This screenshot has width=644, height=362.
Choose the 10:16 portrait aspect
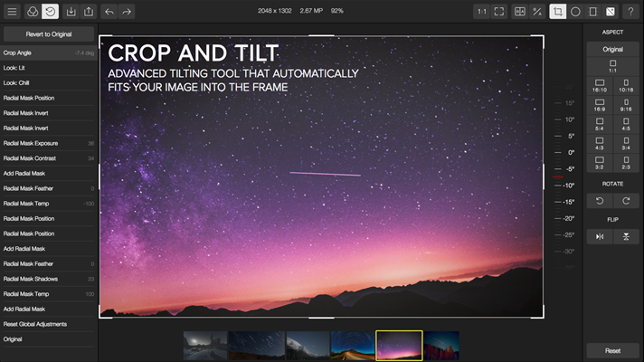[x=626, y=85]
